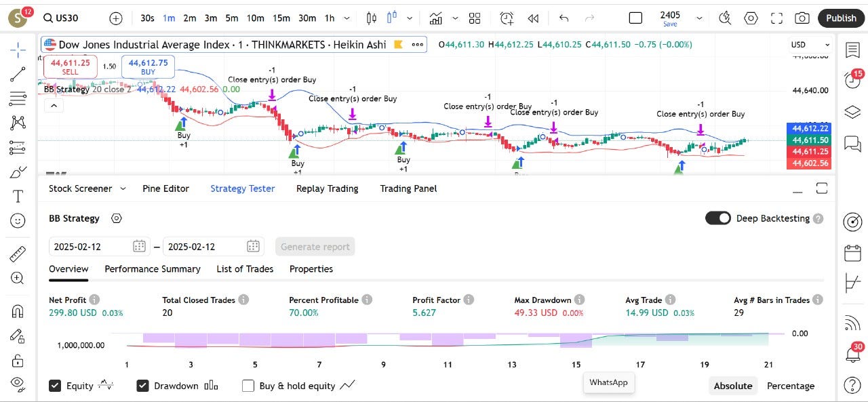Viewport: 868px width, 402px height.
Task: Select the text annotation tool
Action: coord(18,197)
